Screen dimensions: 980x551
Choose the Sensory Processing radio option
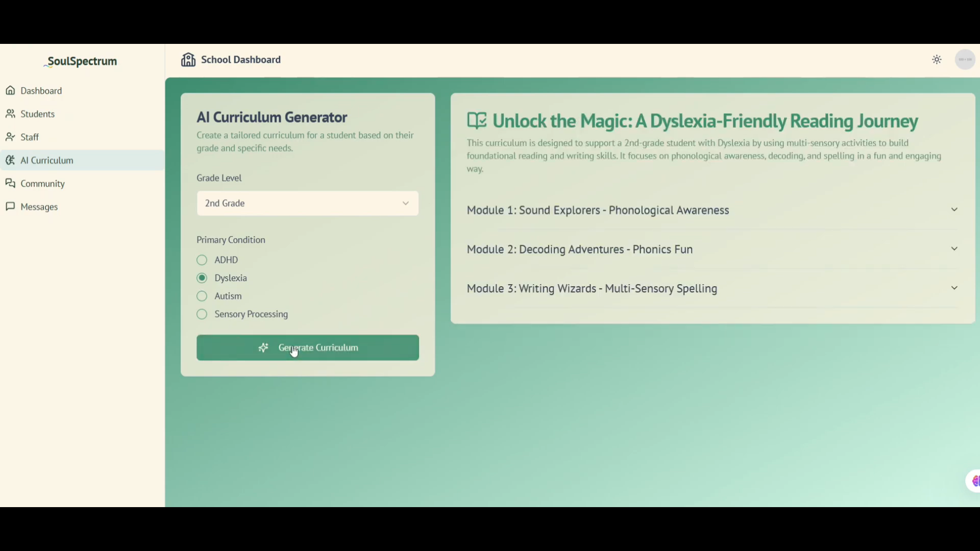pyautogui.click(x=202, y=314)
